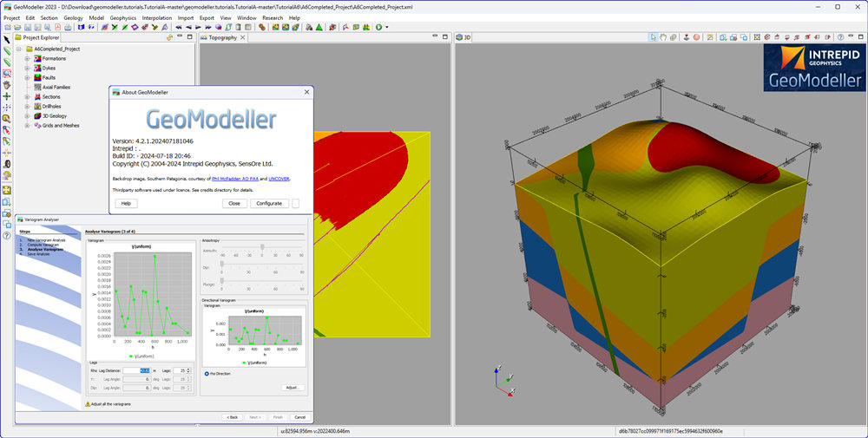
Task: Maximize the Project Explorer panel
Action: pos(190,37)
